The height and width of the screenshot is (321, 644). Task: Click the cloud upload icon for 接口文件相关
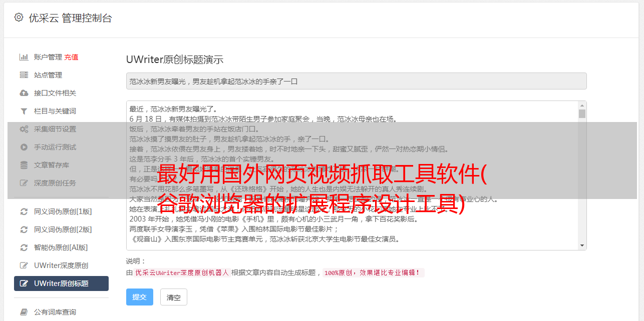click(24, 93)
